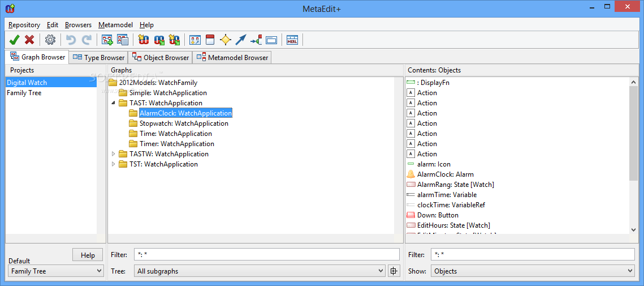Viewport: 644px width, 286px height.
Task: Open the Relationship Tool yellow diamond icon
Action: click(x=226, y=40)
